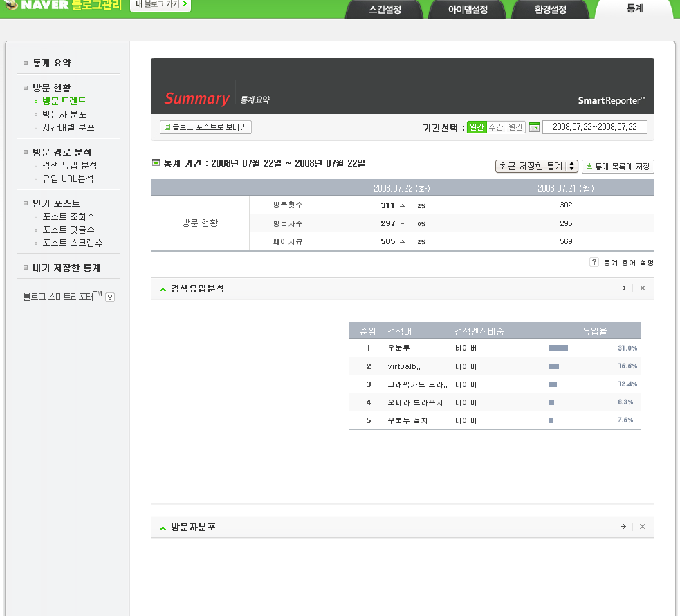The image size is (680, 616).
Task: Click 블로그 스마트리포터 link in the sidebar
Action: tap(62, 297)
